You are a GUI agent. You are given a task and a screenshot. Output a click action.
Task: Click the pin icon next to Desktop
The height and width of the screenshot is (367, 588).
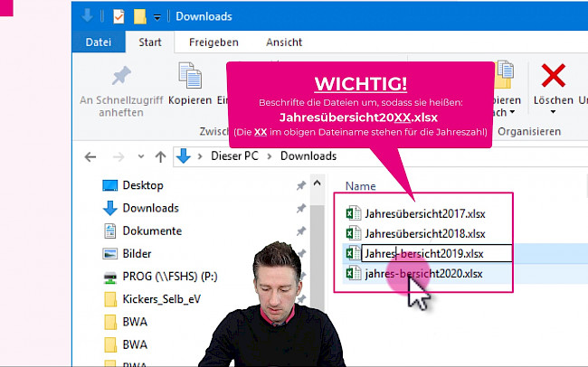301,185
